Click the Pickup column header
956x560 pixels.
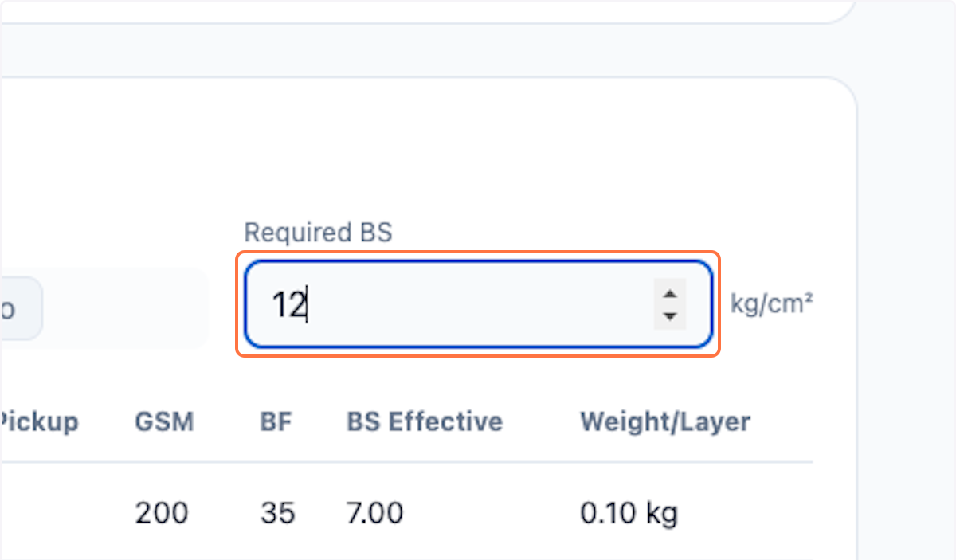(40, 421)
